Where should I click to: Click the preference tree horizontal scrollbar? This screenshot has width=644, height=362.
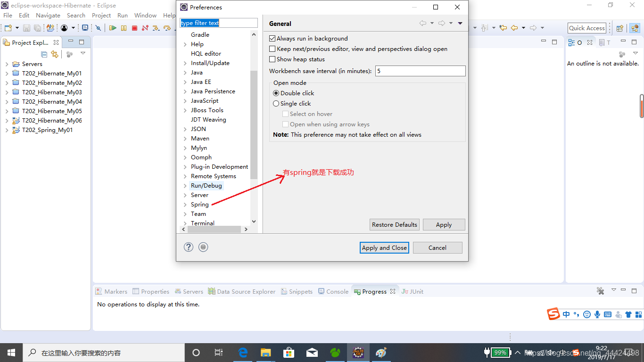click(215, 229)
